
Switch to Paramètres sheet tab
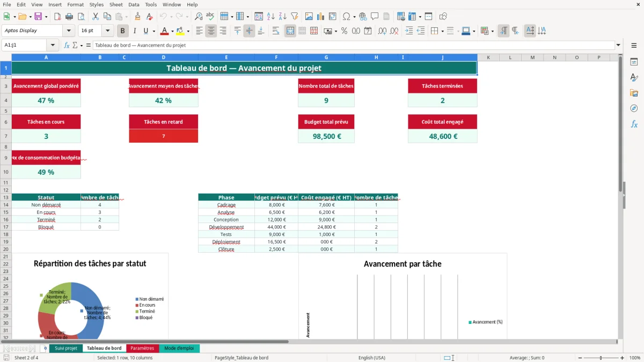(x=142, y=348)
